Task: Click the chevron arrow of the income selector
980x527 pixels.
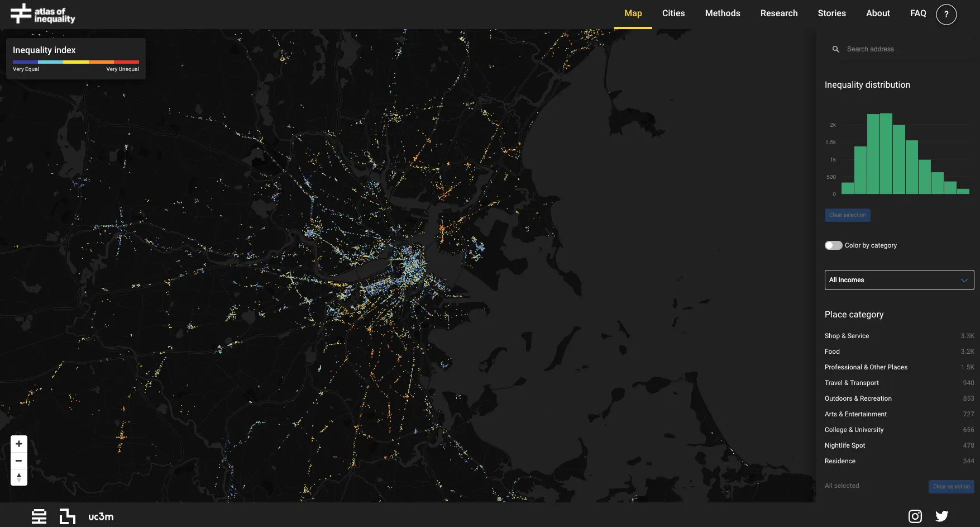Action: [964, 280]
